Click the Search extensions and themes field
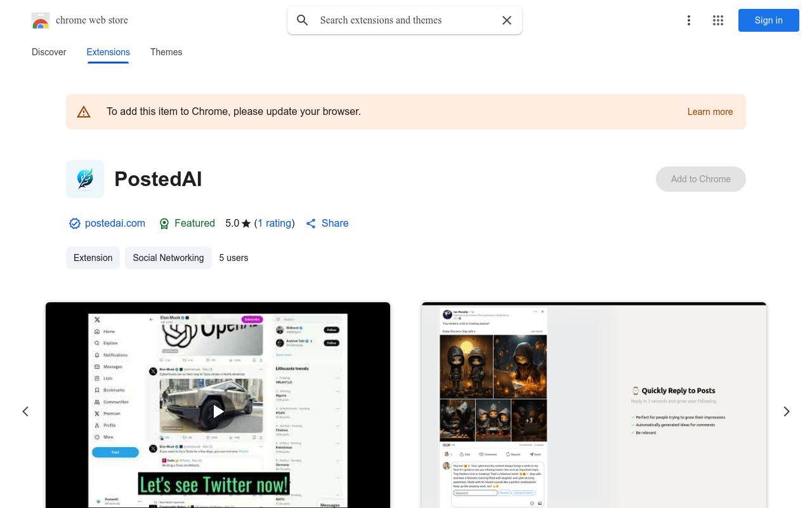Screen dimensions: 812x508 [406, 20]
